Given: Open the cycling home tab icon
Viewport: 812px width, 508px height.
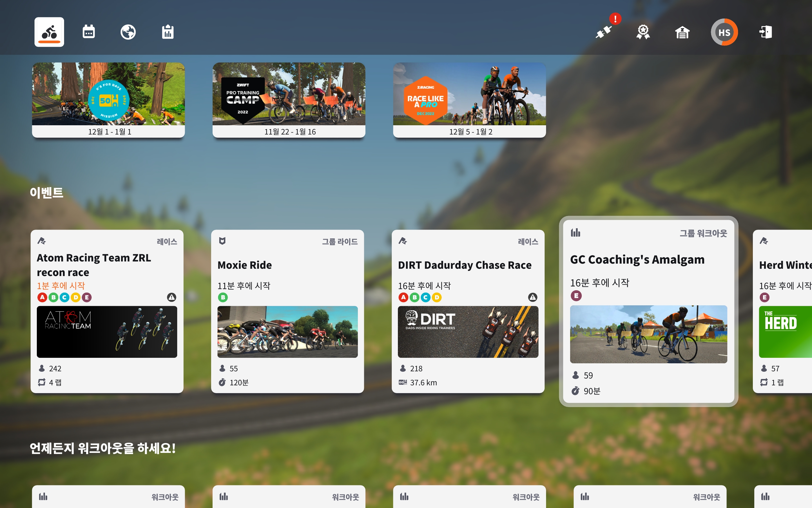Looking at the screenshot, I should pos(49,32).
